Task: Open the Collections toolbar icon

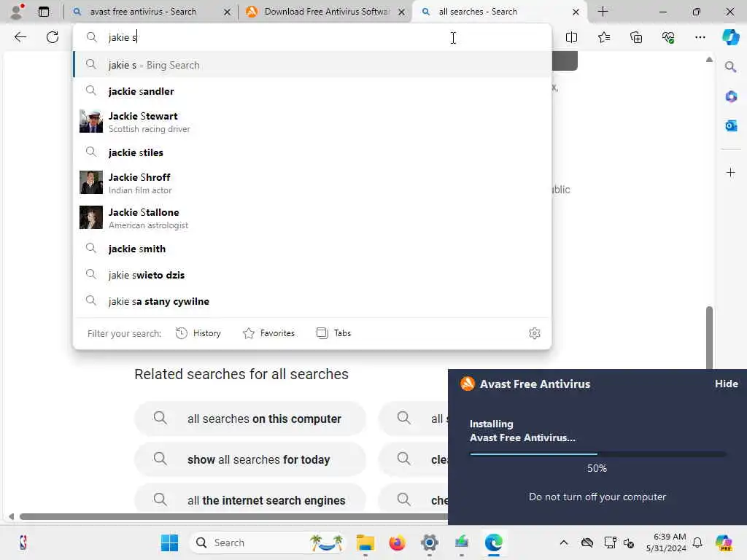Action: pyautogui.click(x=636, y=37)
